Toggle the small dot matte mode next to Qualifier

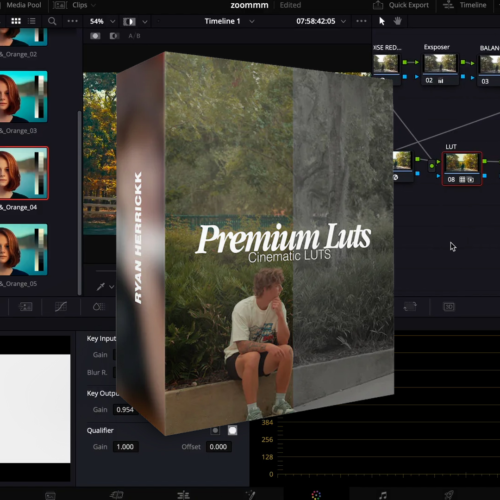(x=215, y=430)
